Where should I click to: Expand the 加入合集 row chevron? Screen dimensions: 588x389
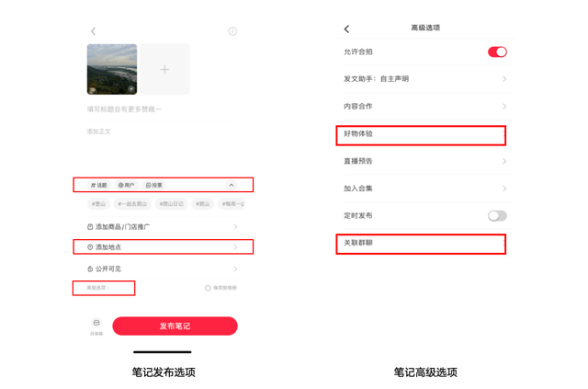[504, 189]
